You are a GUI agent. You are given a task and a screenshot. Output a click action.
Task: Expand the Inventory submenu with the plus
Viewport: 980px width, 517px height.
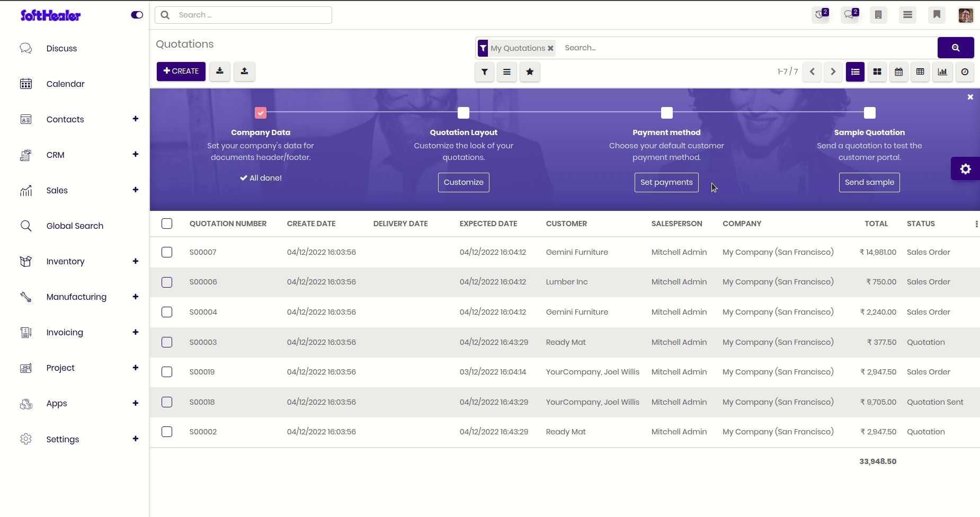click(136, 261)
